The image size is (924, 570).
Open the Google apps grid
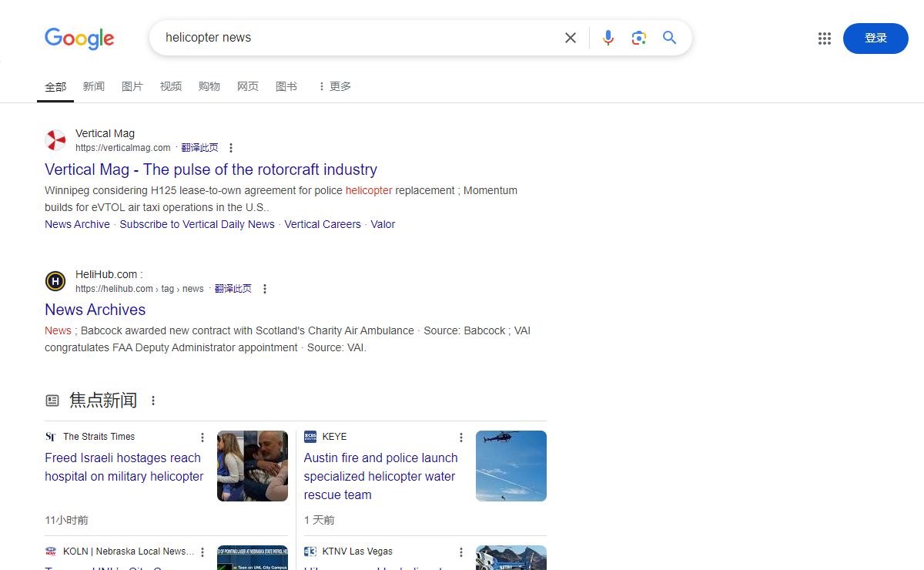pos(825,39)
